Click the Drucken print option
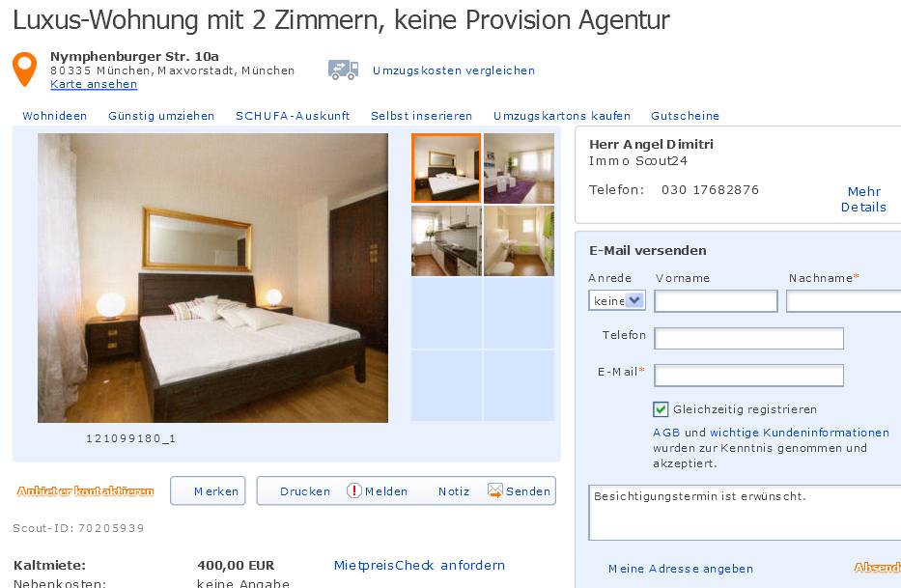901x588 pixels. tap(305, 491)
